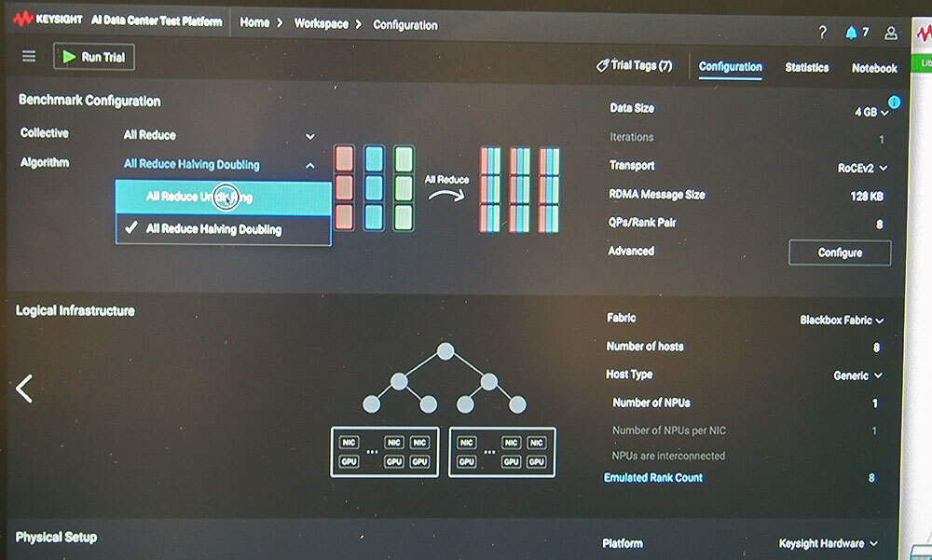Click the green input buffer column
The image size is (932, 560).
[404, 188]
